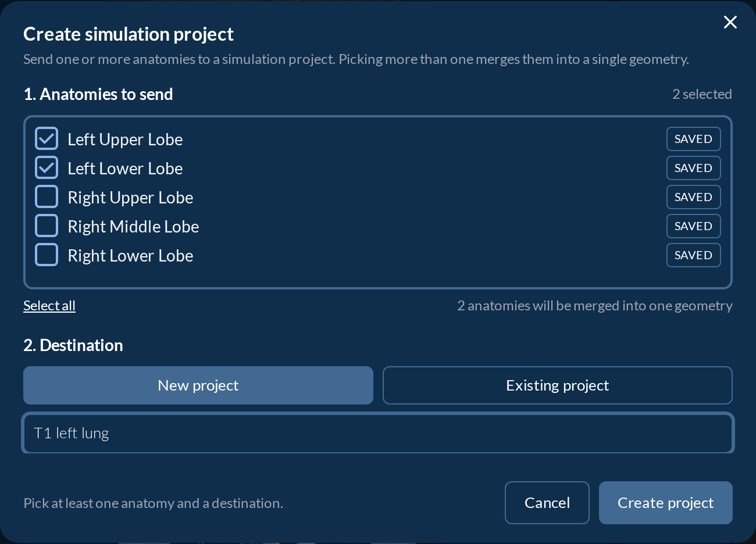Screen dimensions: 756x544
Task: Click the Select all link
Action: (49, 306)
